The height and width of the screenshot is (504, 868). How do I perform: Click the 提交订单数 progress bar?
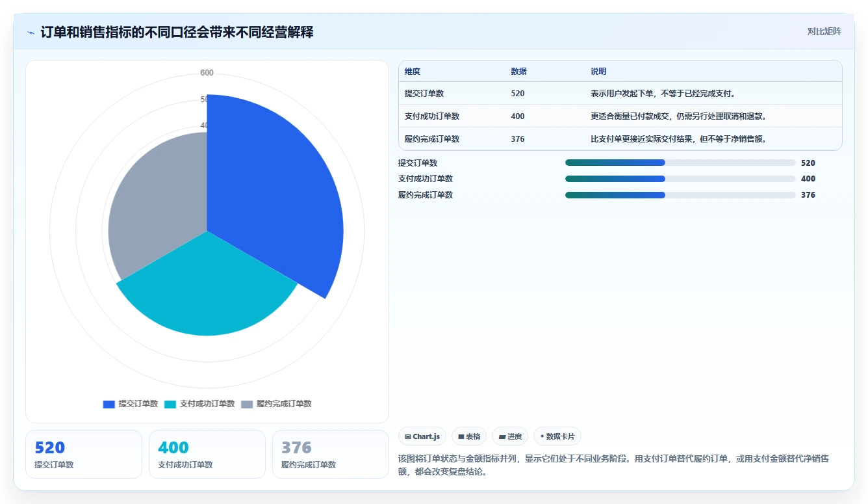tap(680, 163)
